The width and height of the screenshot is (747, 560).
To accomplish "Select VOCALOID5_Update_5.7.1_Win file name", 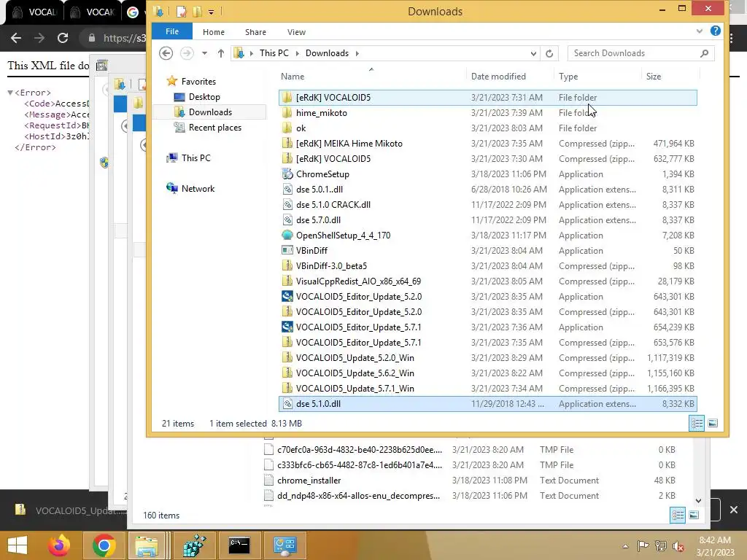I will tap(355, 388).
